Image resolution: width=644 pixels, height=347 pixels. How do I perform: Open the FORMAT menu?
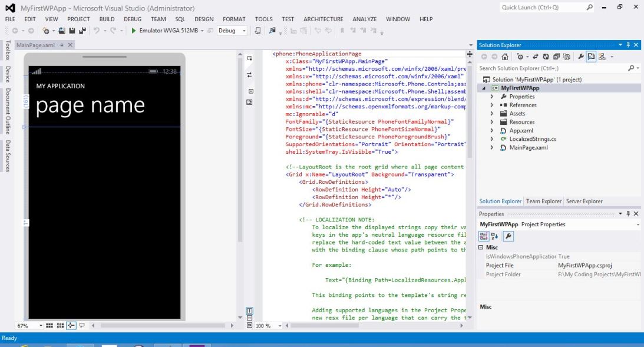tap(234, 19)
